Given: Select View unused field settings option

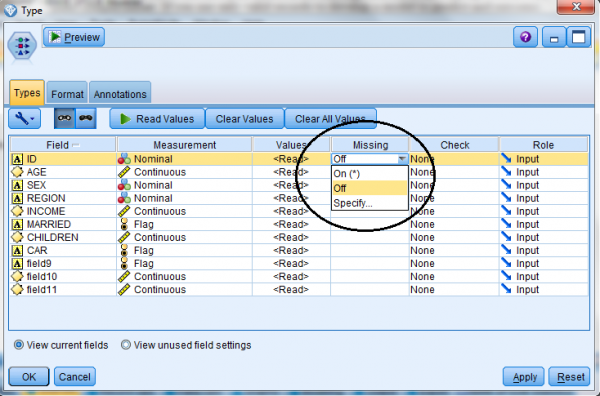Looking at the screenshot, I should coord(126,345).
